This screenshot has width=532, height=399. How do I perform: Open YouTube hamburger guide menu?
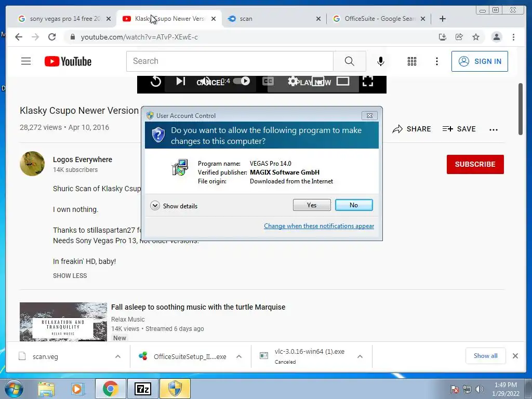click(26, 61)
